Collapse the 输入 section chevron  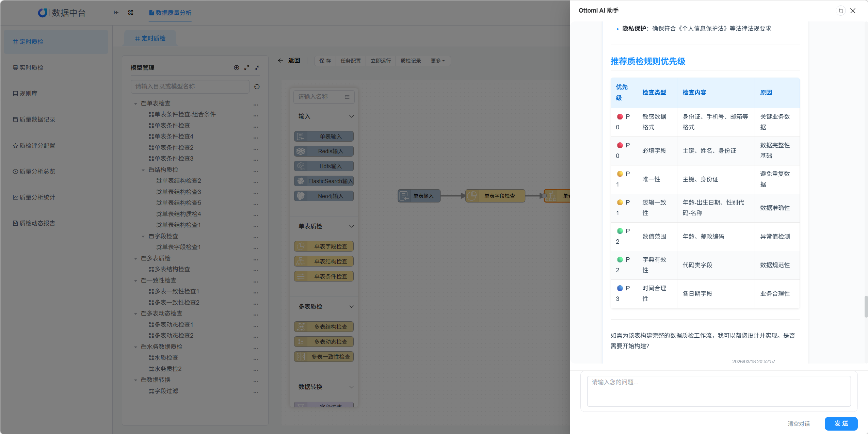(x=351, y=116)
